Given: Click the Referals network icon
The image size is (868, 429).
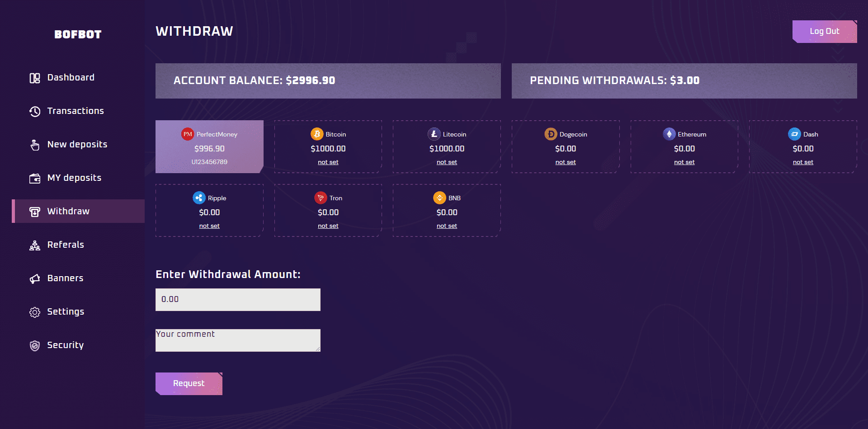Looking at the screenshot, I should (35, 245).
